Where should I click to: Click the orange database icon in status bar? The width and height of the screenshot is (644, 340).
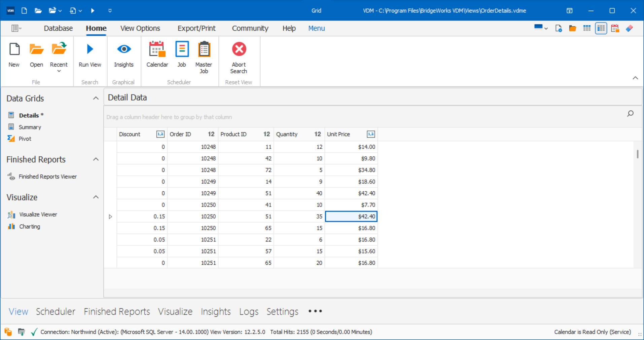[x=8, y=332]
